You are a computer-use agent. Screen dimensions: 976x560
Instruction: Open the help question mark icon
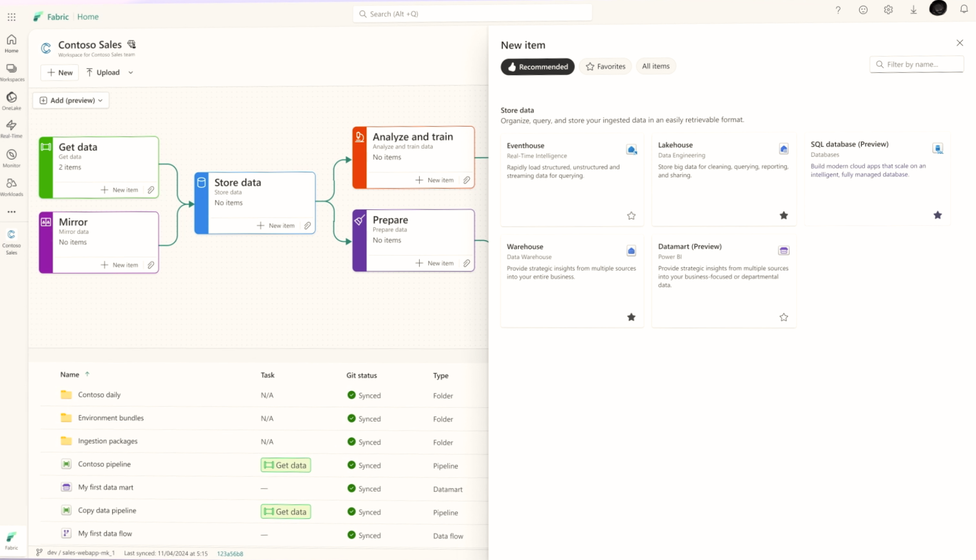point(838,10)
